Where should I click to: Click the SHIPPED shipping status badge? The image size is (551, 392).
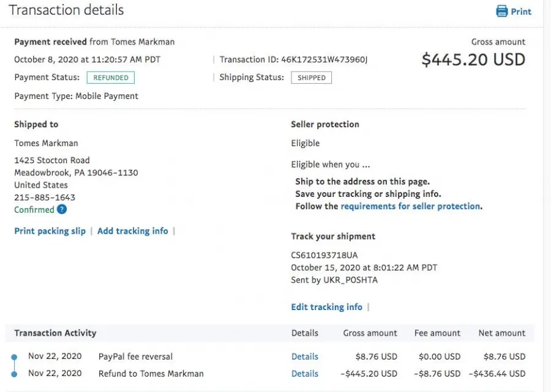click(312, 78)
